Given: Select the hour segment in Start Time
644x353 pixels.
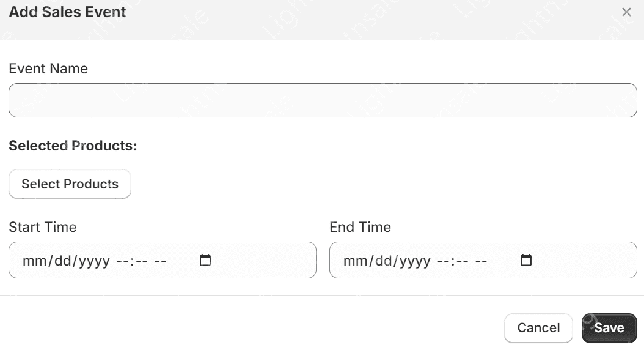Looking at the screenshot, I should coord(122,261).
